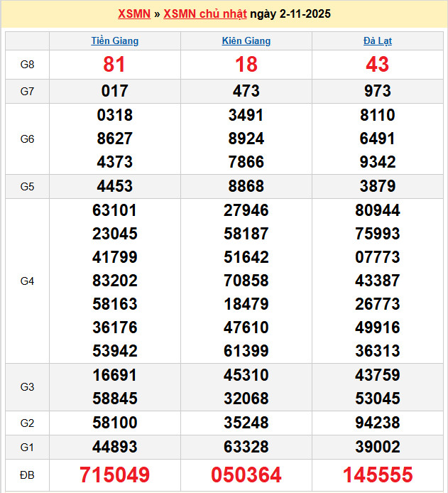This screenshot has height=493, width=448.
Task: Select the G3 result 45310
Action: [x=246, y=375]
